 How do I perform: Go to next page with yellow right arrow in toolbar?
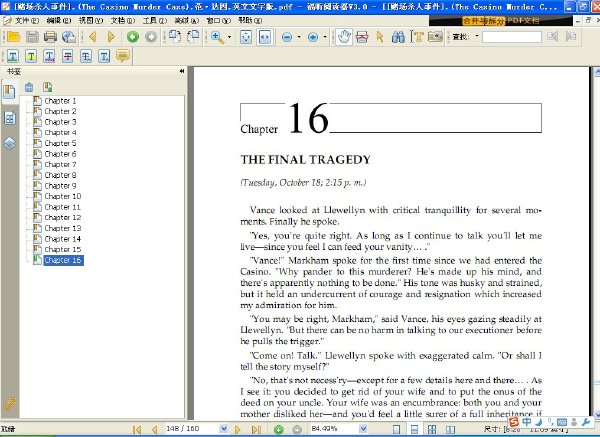coord(111,37)
